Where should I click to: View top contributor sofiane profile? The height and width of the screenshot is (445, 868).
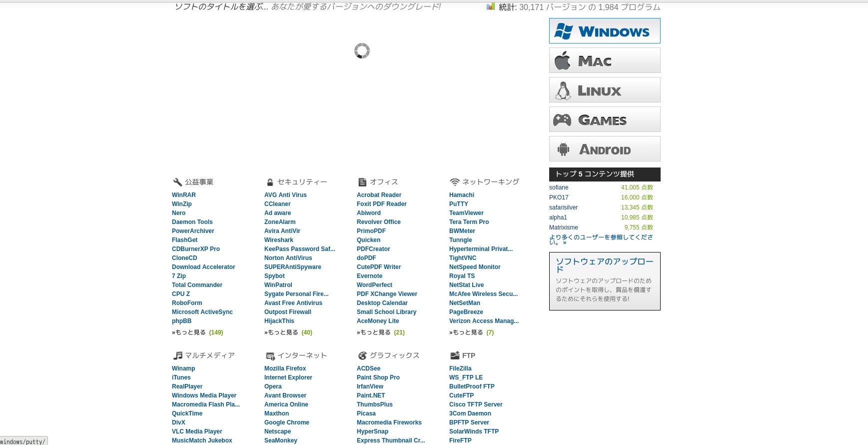(x=559, y=187)
